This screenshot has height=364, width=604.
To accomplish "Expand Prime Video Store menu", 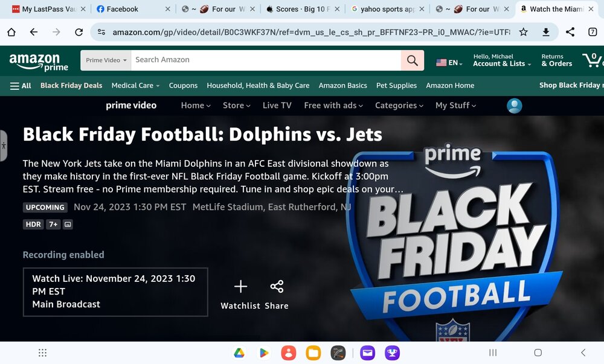I will tap(237, 106).
